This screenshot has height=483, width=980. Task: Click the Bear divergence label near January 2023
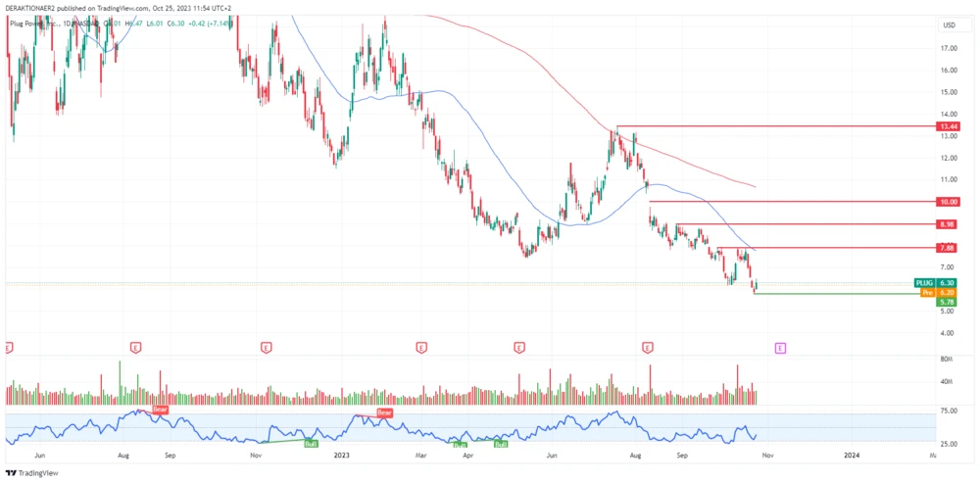(384, 413)
